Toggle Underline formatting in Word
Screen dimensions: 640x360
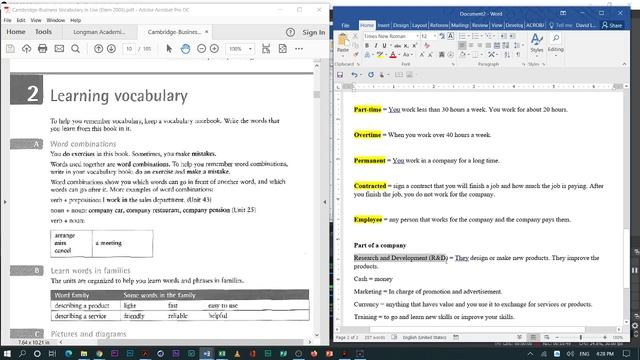click(384, 45)
